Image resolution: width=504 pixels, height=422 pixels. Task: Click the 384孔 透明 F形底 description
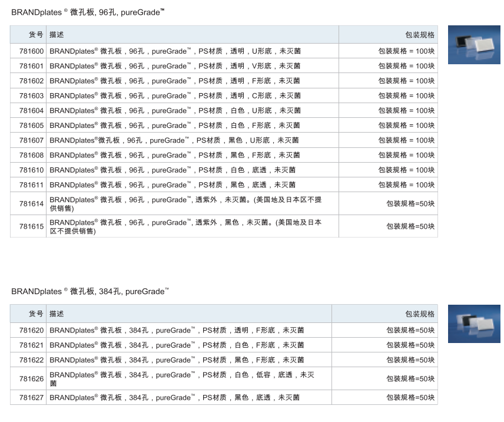click(x=177, y=330)
